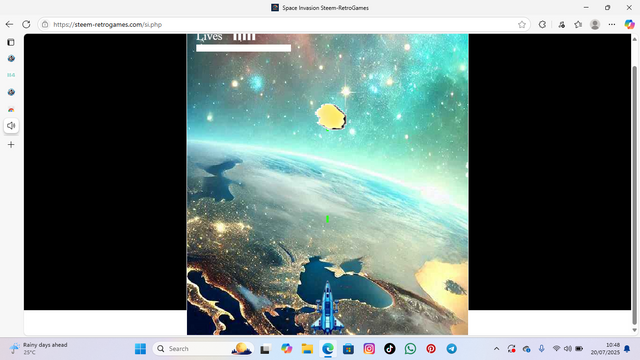Open Microsoft Store from taskbar

[348, 349]
